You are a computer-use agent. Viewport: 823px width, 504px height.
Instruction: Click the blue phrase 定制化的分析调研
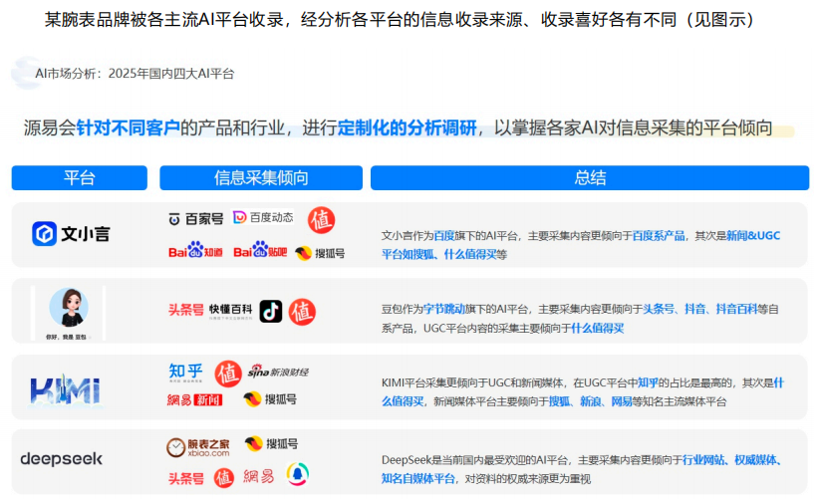click(407, 127)
